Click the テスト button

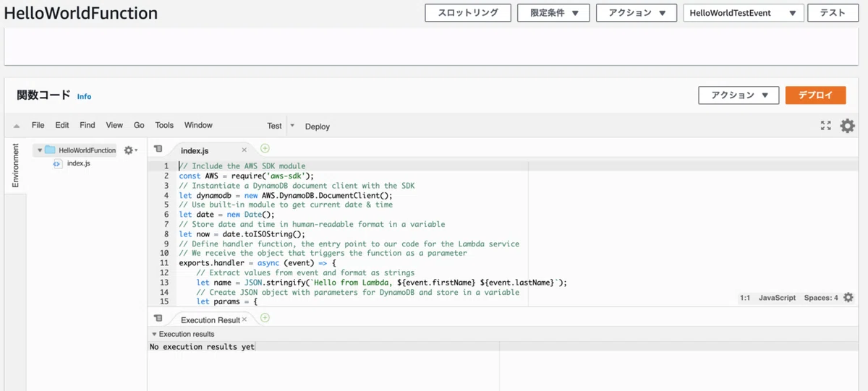(x=833, y=13)
